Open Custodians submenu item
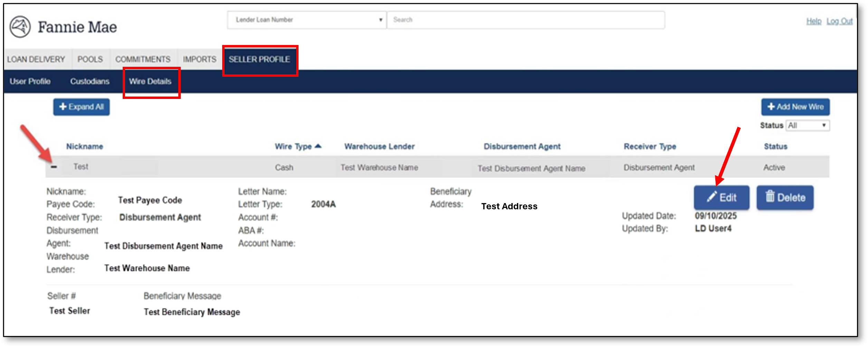 pos(90,81)
